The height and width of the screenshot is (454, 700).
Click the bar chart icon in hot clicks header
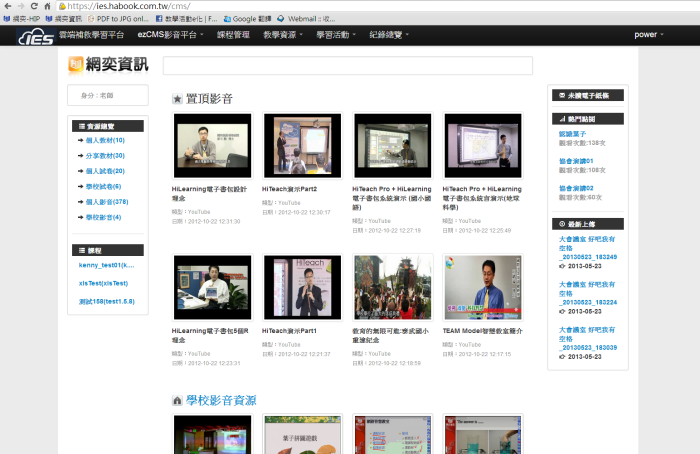[562, 119]
